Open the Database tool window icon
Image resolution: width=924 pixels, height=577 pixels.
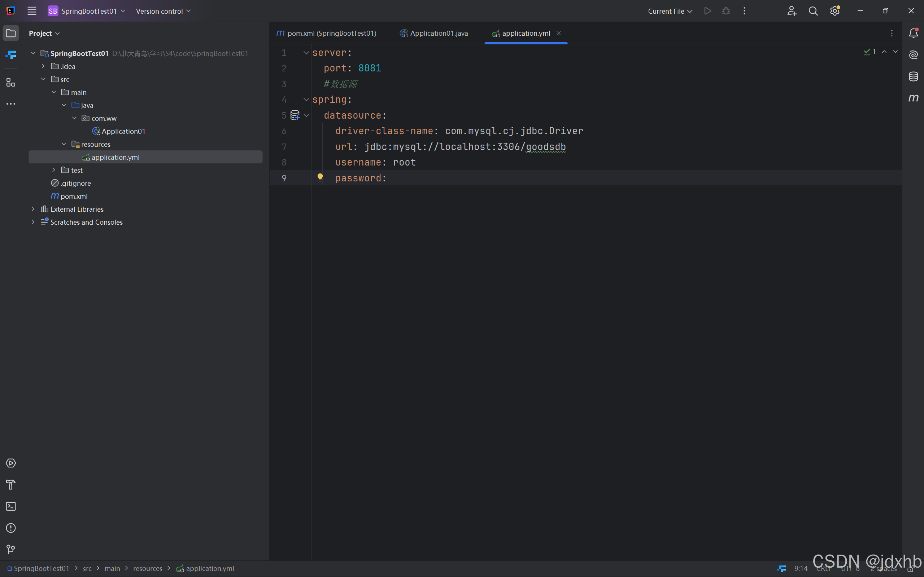(913, 76)
